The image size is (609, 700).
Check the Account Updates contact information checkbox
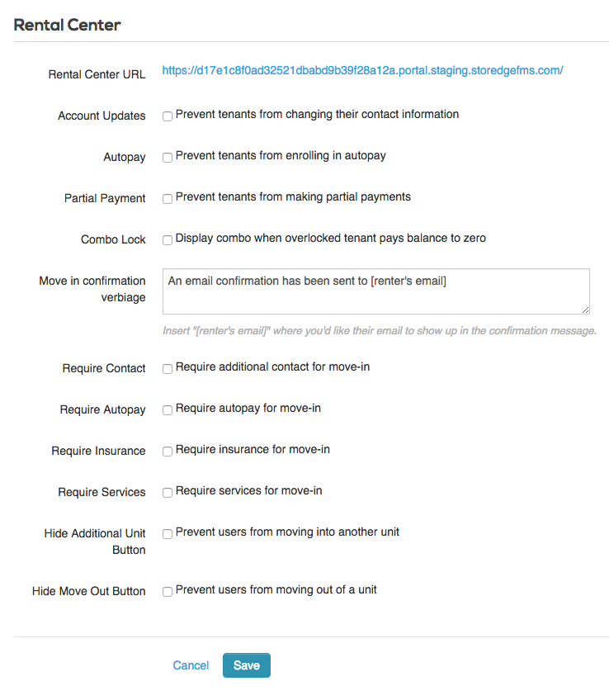tap(168, 116)
